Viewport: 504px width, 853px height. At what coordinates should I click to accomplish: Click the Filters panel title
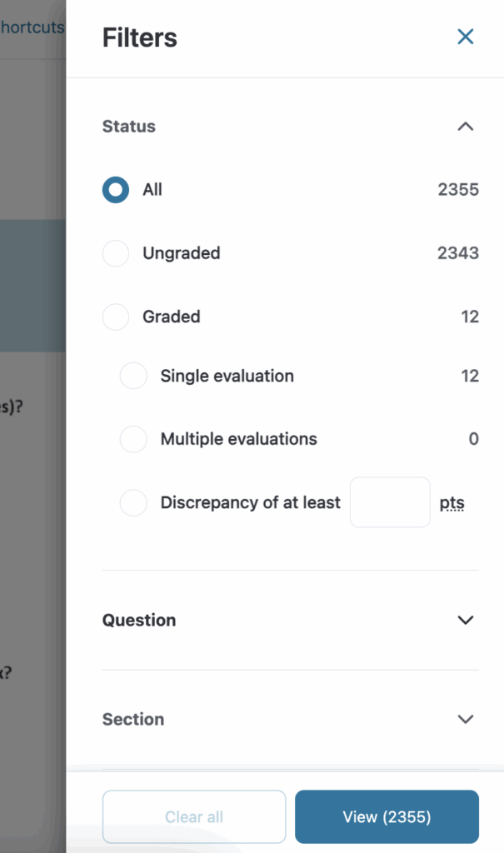point(139,37)
